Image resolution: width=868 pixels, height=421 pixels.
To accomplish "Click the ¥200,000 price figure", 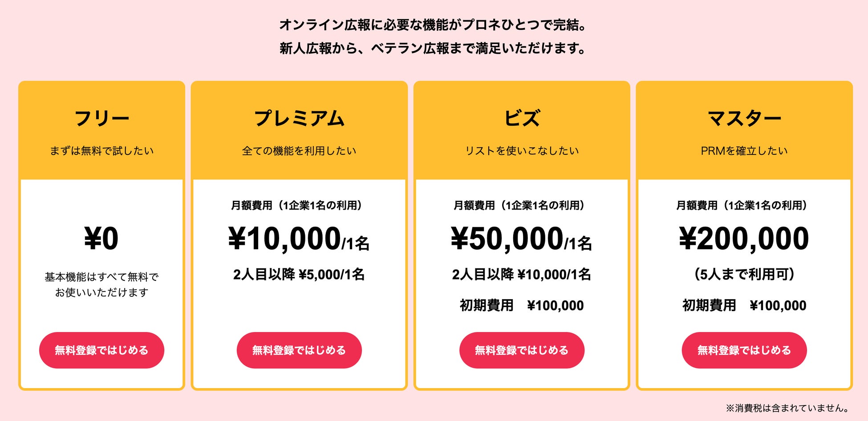I will (x=744, y=239).
